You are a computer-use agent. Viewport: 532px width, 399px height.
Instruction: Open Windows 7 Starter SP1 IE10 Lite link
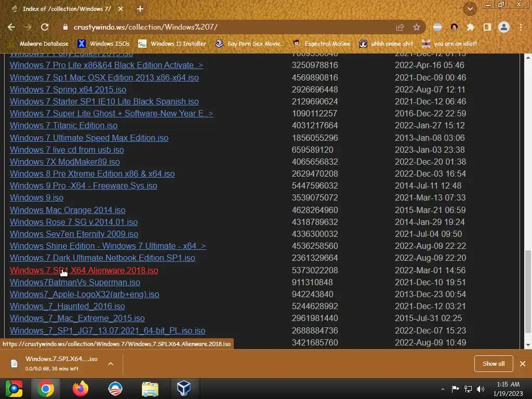tap(104, 101)
